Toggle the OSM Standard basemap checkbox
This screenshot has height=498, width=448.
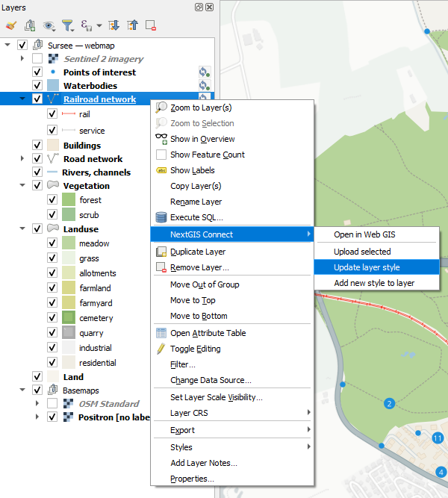pos(52,403)
